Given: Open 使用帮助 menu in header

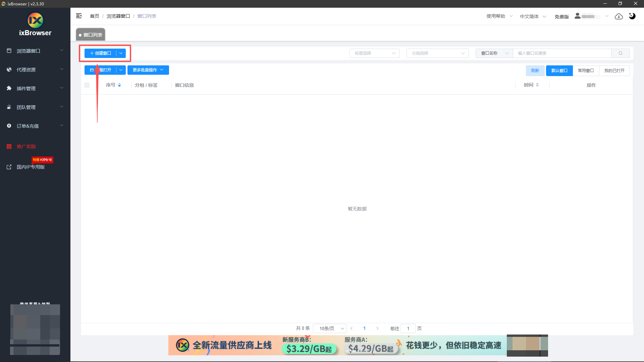Looking at the screenshot, I should coord(499,16).
